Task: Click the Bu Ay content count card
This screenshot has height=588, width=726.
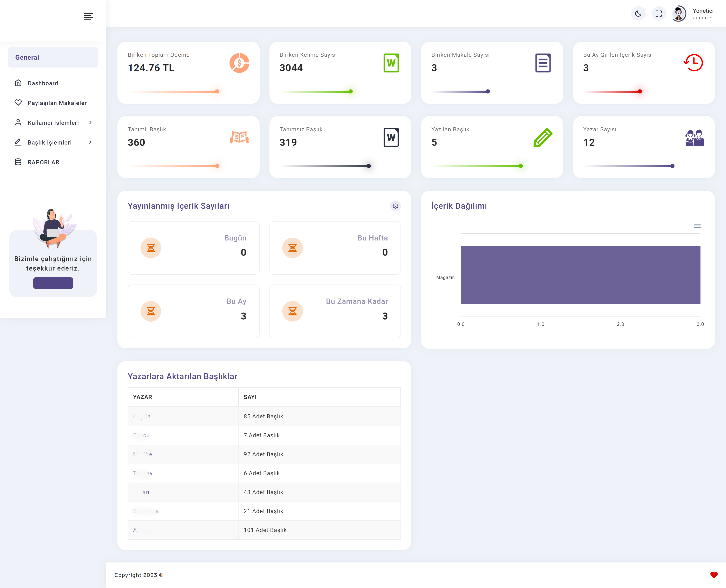Action: [x=193, y=311]
